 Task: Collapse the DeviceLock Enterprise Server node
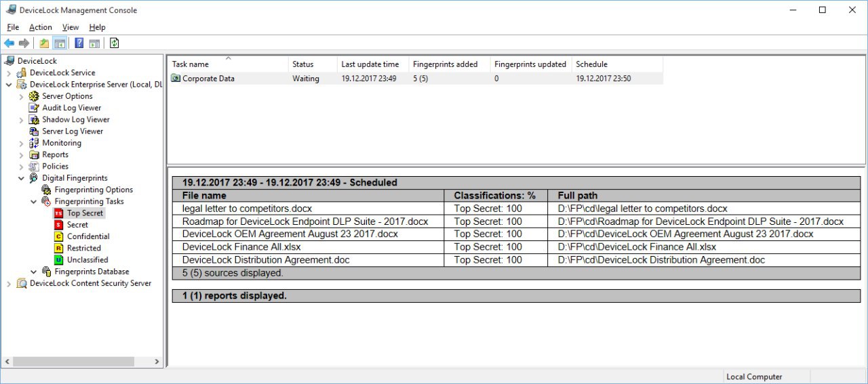(9, 85)
